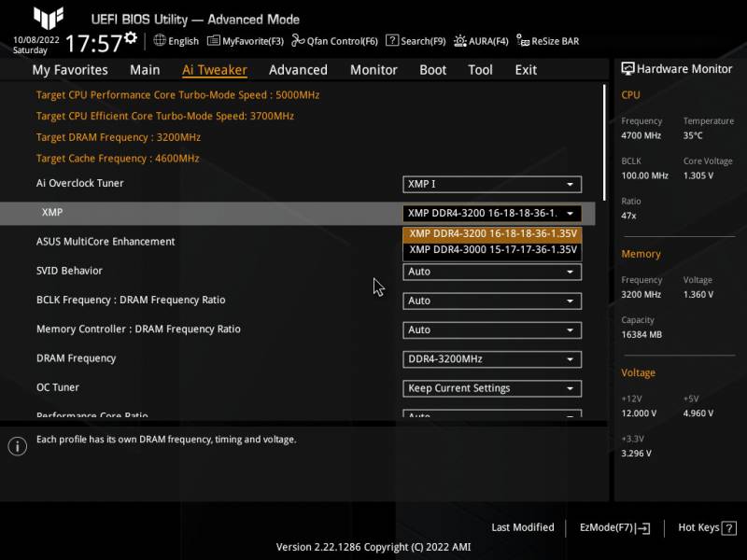The height and width of the screenshot is (560, 747).
Task: Click the ReSize BAR label
Action: [x=556, y=41]
